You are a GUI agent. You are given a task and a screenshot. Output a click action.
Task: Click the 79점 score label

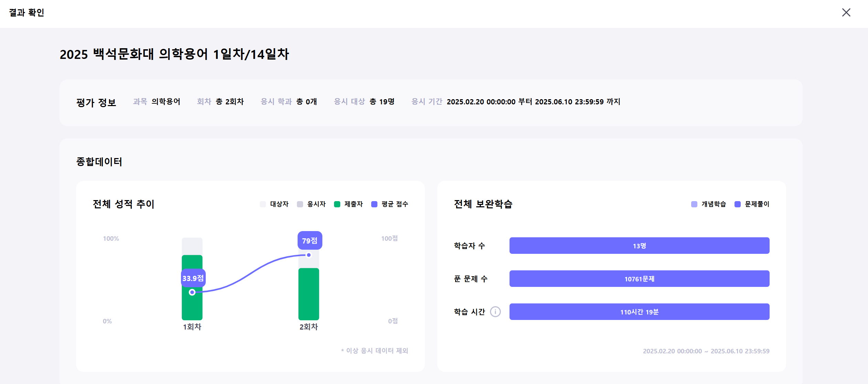pos(310,241)
